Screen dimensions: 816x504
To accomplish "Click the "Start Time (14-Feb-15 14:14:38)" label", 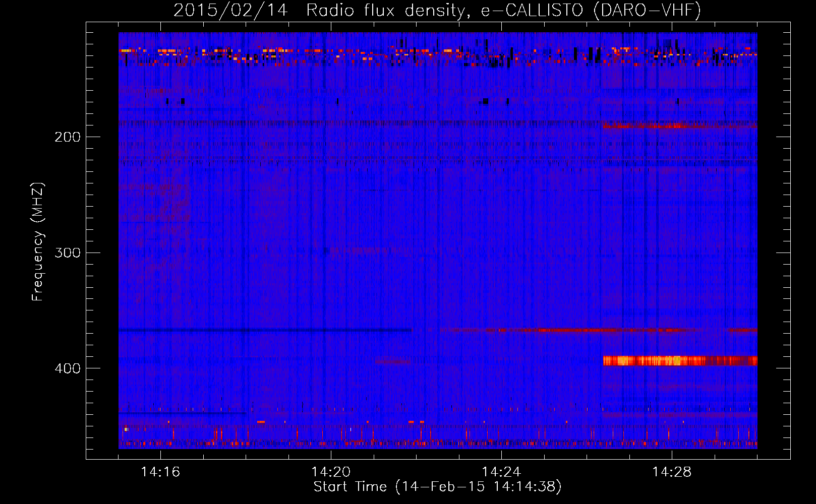I will pyautogui.click(x=437, y=487).
